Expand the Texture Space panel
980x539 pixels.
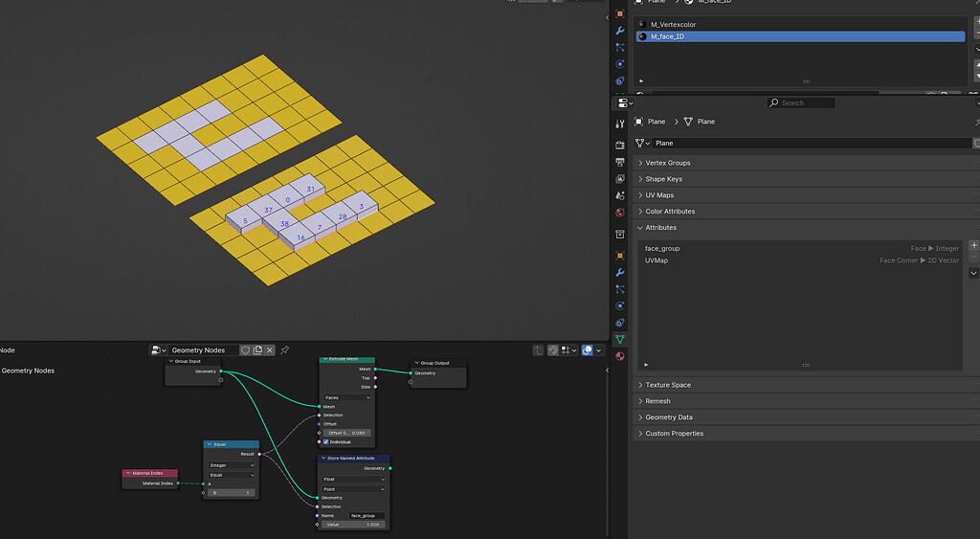point(805,385)
